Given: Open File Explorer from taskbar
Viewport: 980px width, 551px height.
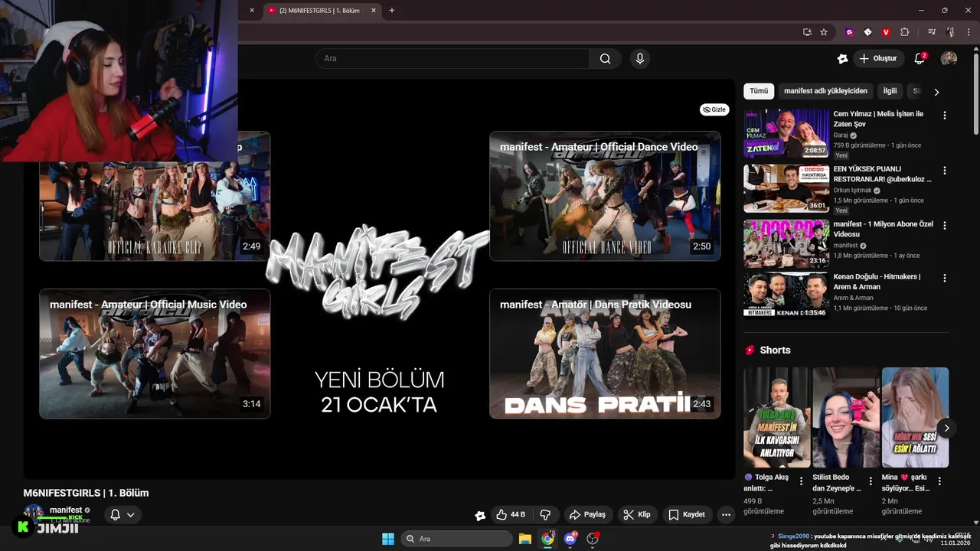Looking at the screenshot, I should click(525, 539).
